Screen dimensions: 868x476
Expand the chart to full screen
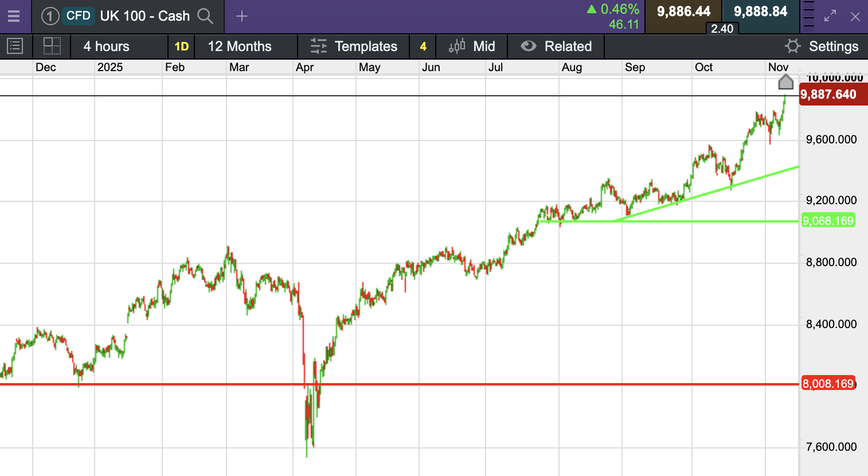(830, 16)
